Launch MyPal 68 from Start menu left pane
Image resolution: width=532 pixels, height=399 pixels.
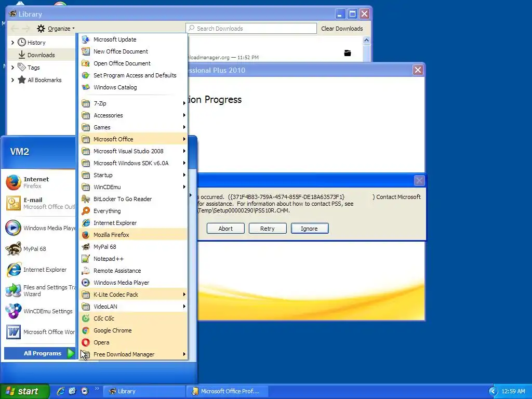[x=40, y=249]
